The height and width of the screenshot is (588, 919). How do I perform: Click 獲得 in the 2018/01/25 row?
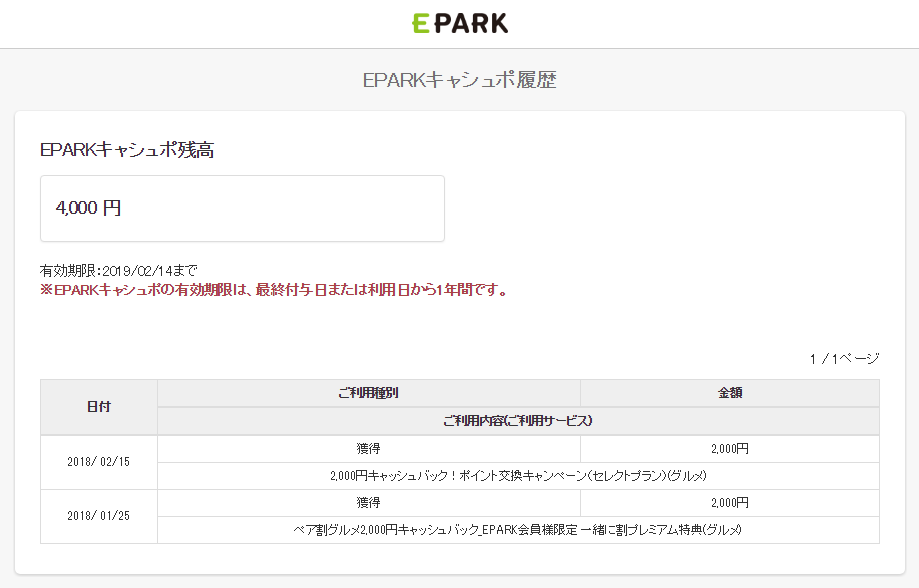click(x=369, y=503)
